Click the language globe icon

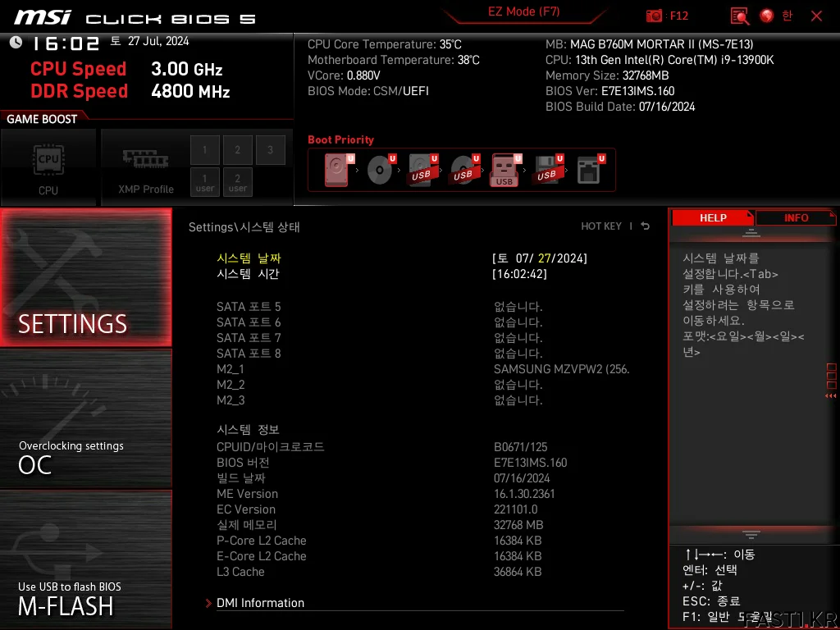[767, 16]
